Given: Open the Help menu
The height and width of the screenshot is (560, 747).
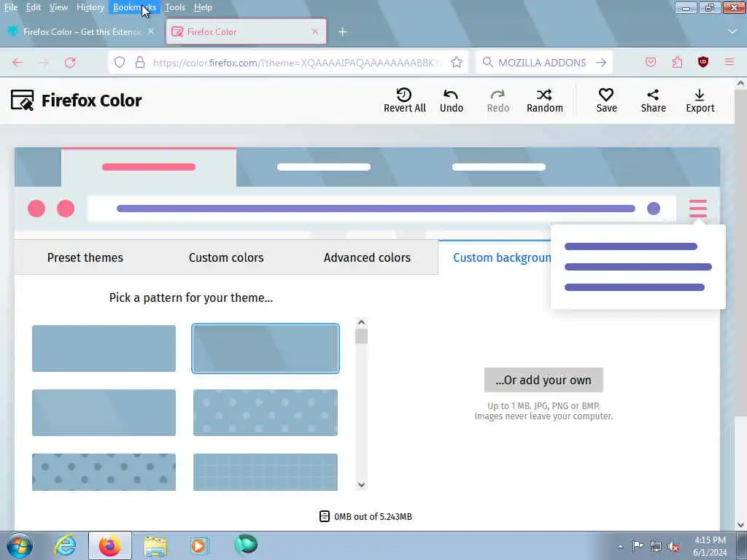Looking at the screenshot, I should click(203, 7).
